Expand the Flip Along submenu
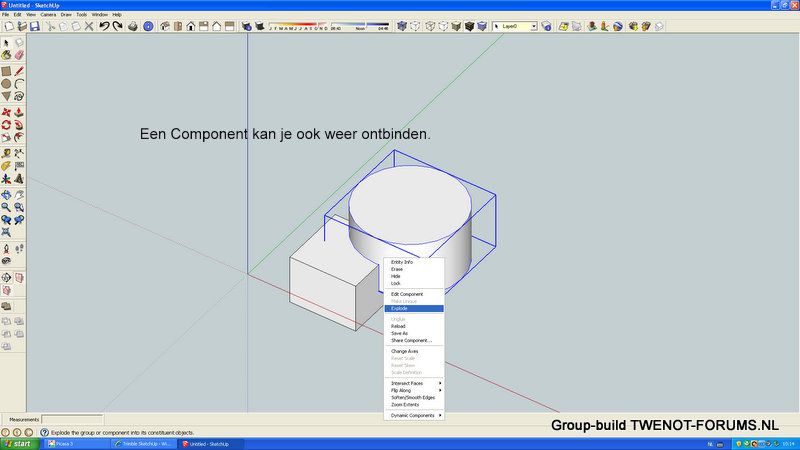Image resolution: width=800 pixels, height=450 pixels. (x=413, y=390)
